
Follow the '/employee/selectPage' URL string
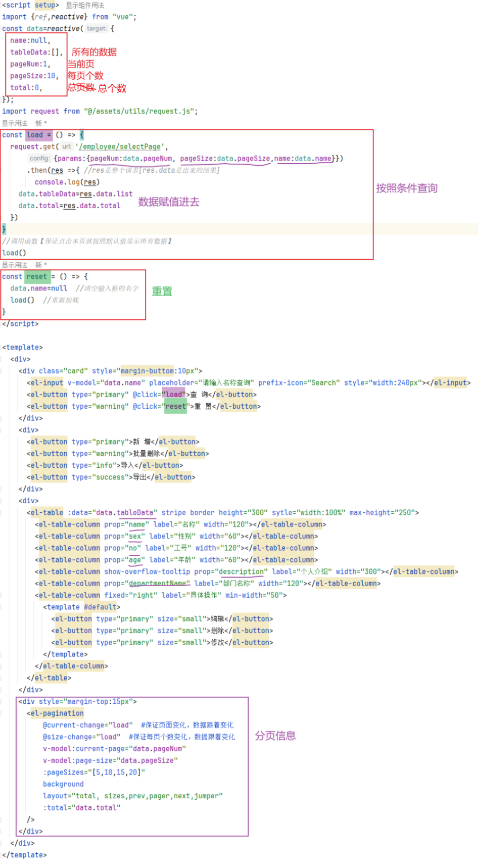point(119,147)
